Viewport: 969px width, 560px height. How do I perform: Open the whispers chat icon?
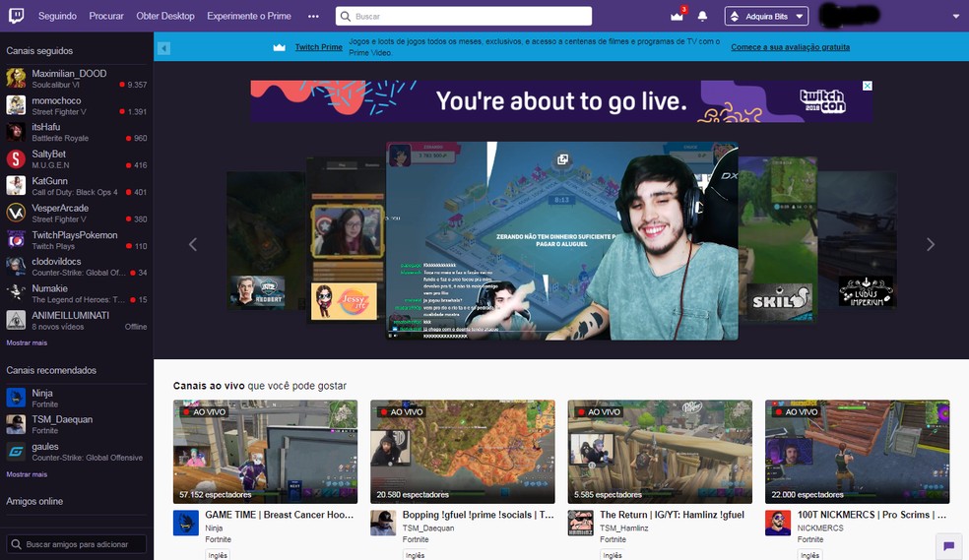click(948, 546)
